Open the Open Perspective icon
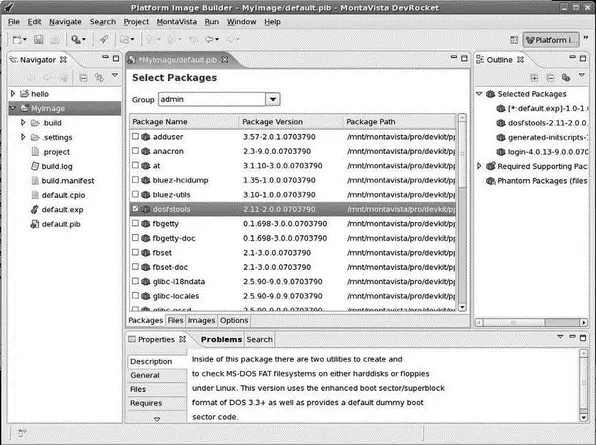The width and height of the screenshot is (596, 445). tap(514, 40)
